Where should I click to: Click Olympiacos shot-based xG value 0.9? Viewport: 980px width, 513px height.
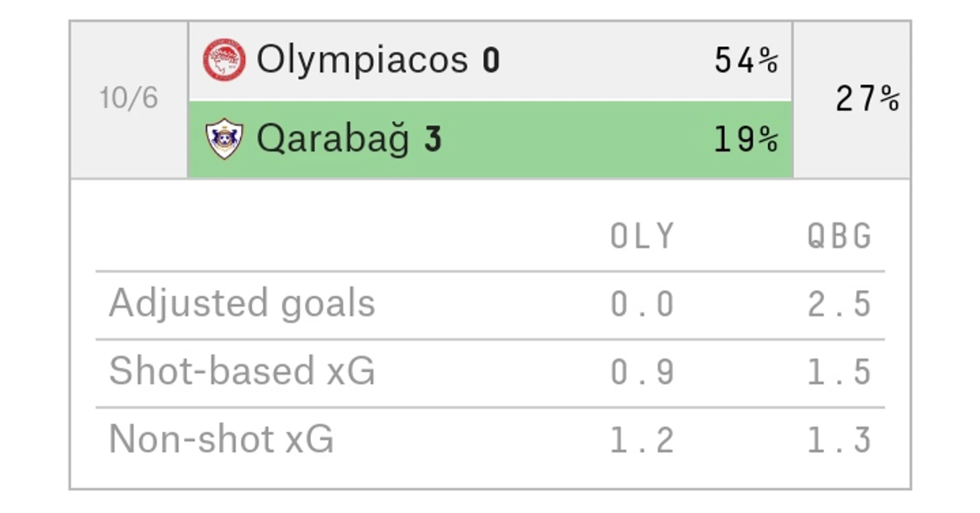642,372
